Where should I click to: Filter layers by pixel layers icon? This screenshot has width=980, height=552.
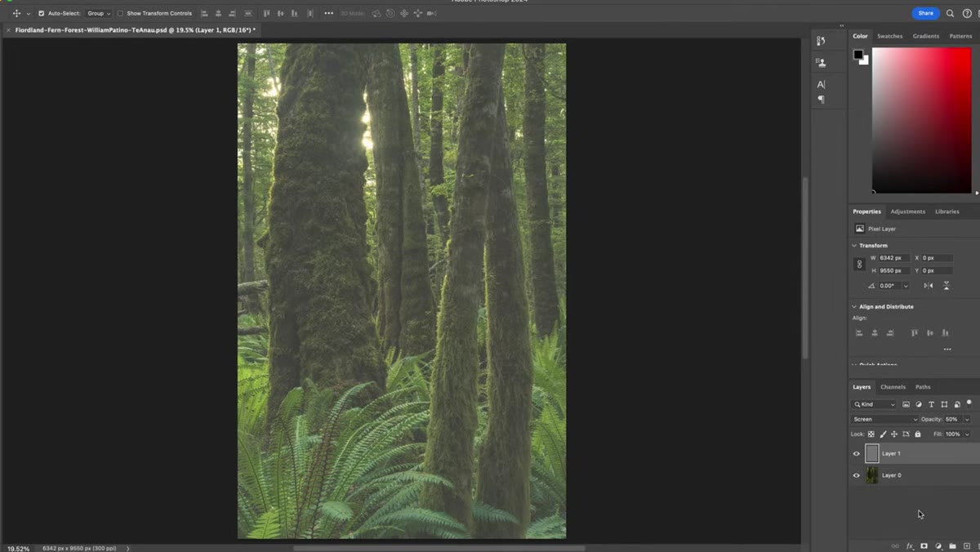coord(906,404)
